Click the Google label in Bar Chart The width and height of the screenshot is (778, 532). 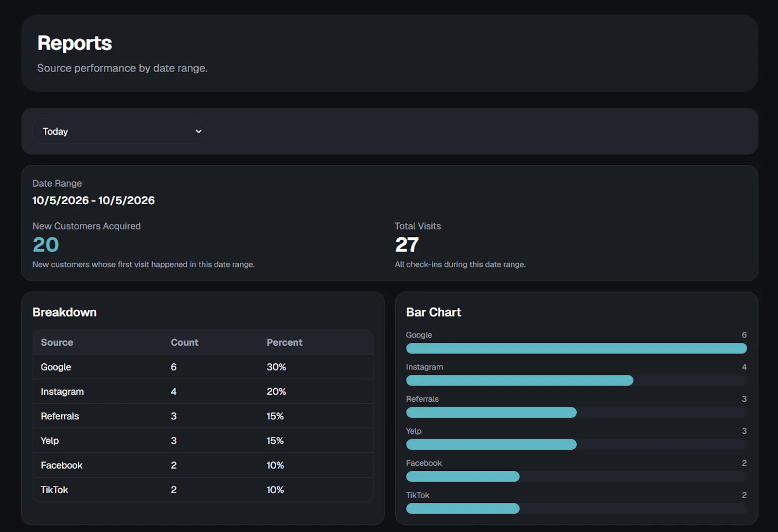click(x=419, y=335)
